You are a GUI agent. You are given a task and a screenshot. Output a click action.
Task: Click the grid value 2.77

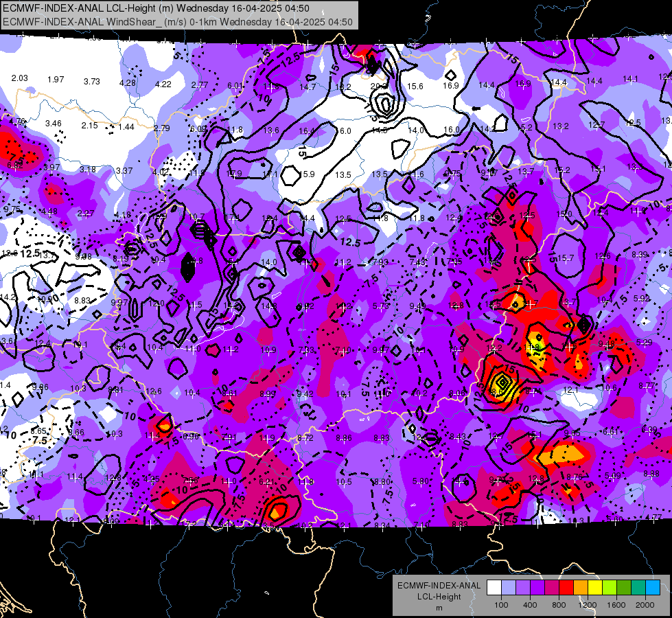pos(200,85)
